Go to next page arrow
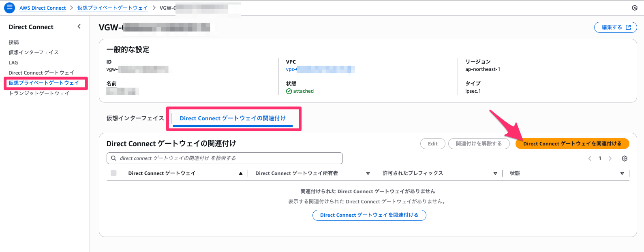Screen dimensions: 644x252 coord(610,158)
